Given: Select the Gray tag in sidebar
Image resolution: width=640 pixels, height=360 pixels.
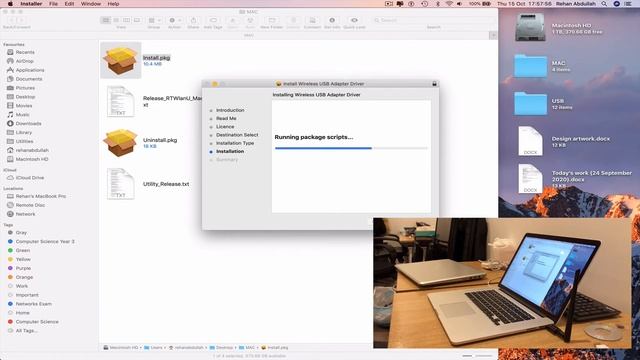Looking at the screenshot, I should point(21,233).
